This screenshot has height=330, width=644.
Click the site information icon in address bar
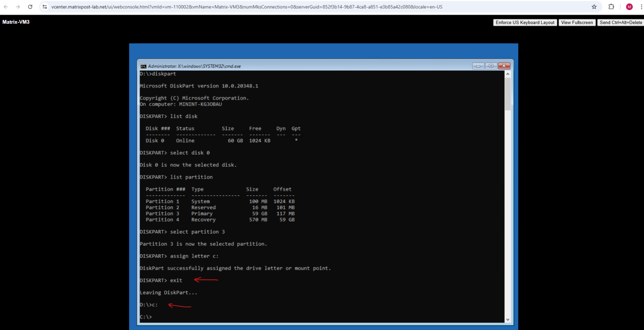[x=44, y=7]
